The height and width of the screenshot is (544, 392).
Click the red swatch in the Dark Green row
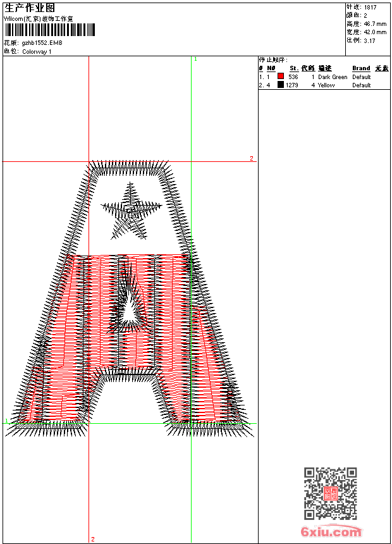[281, 77]
